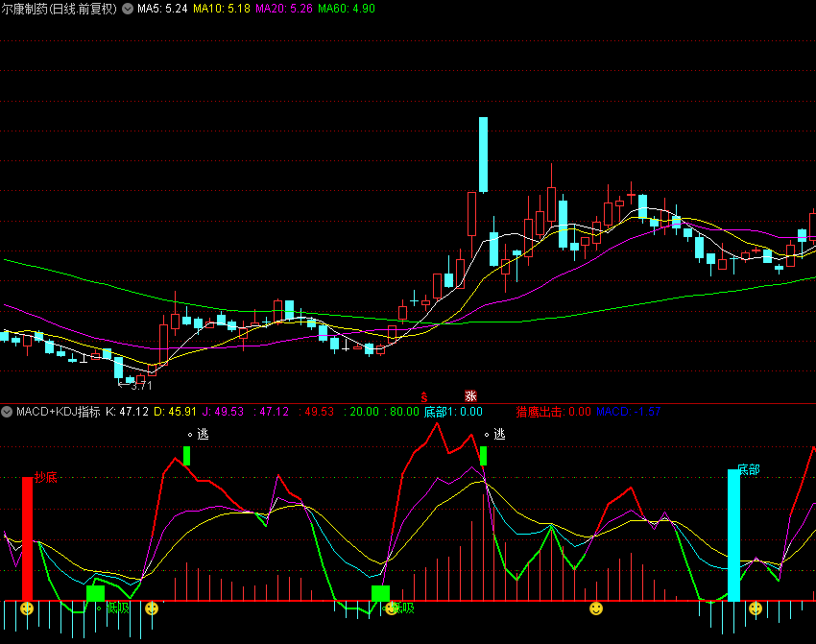Click the 尔康制药(日线.前复权) title

tap(60, 9)
